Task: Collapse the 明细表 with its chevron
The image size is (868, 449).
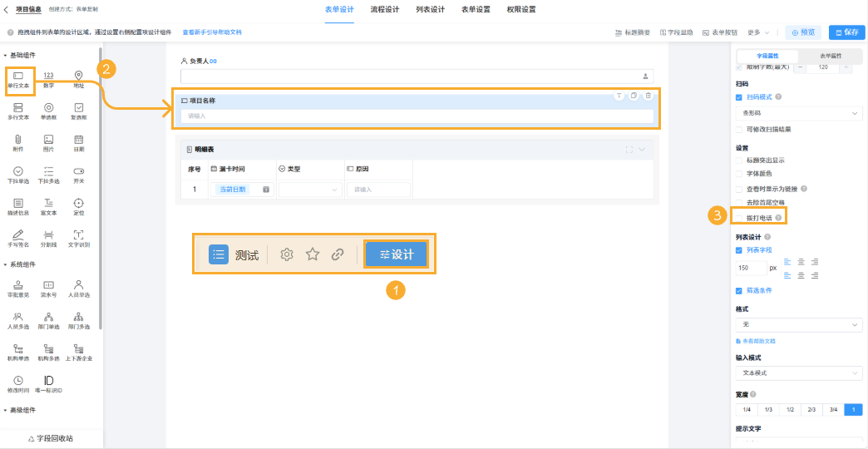Action: pyautogui.click(x=642, y=150)
